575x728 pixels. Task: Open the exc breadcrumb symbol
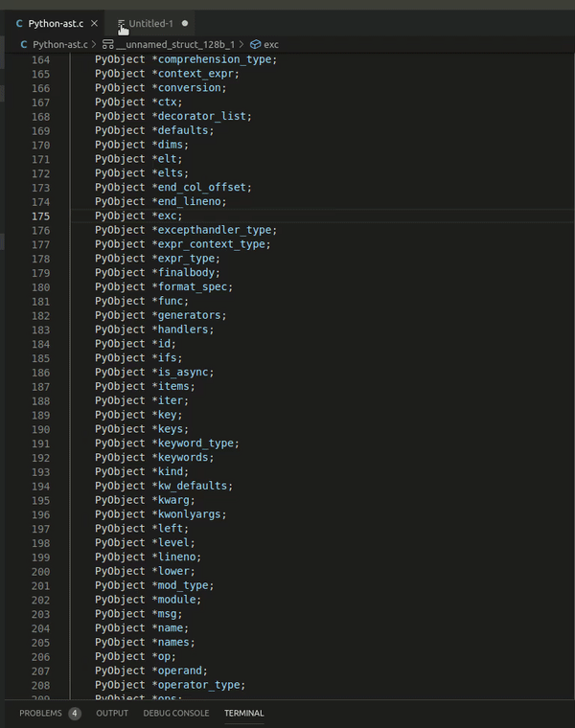271,45
